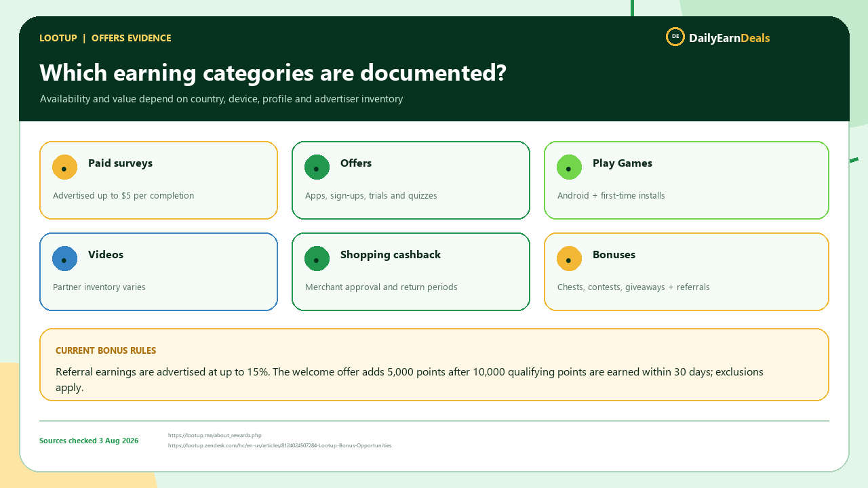Click 'Chests, contests, giveaways + referrals' text
This screenshot has height=488, width=868.
tap(633, 287)
